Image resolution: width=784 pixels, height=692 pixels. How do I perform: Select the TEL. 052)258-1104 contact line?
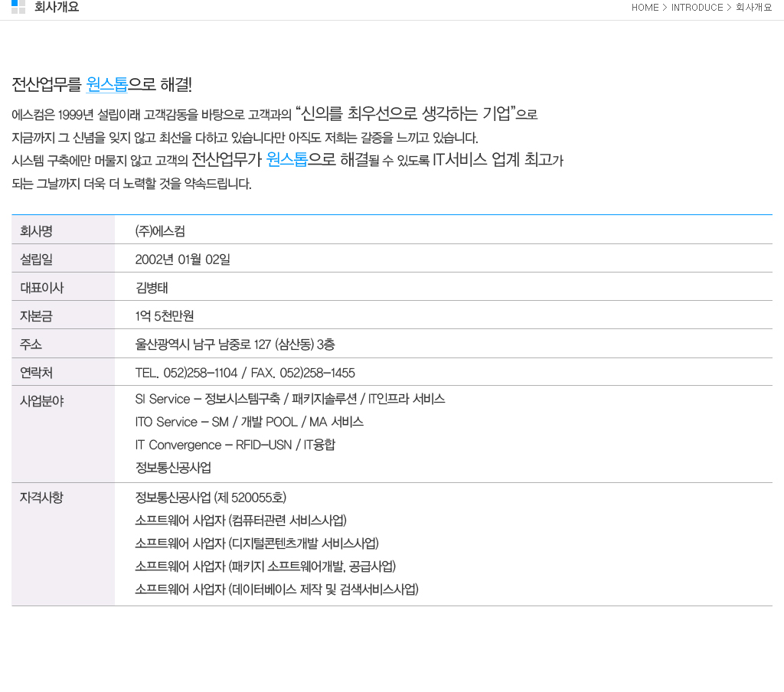[x=245, y=373]
